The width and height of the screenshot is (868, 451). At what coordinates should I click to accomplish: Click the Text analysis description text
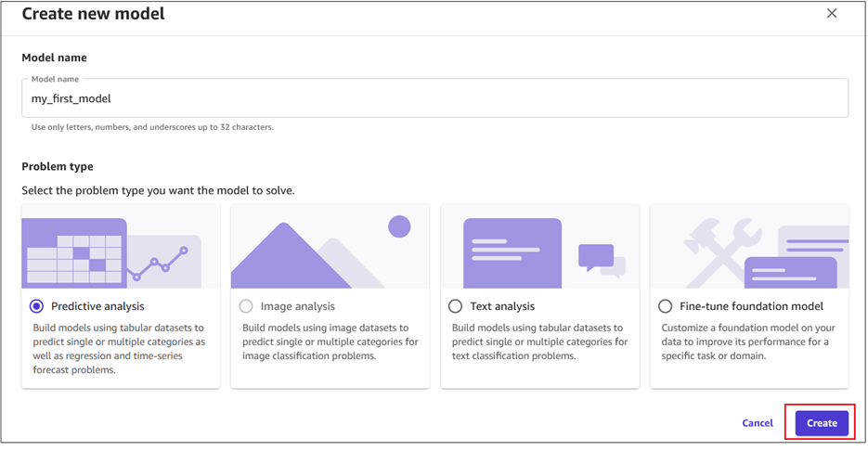point(538,341)
